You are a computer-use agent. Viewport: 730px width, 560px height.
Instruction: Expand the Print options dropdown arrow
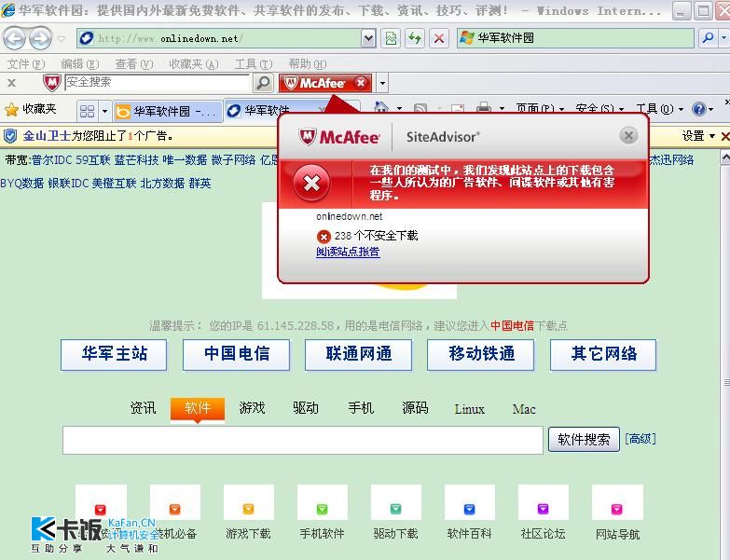coord(502,109)
